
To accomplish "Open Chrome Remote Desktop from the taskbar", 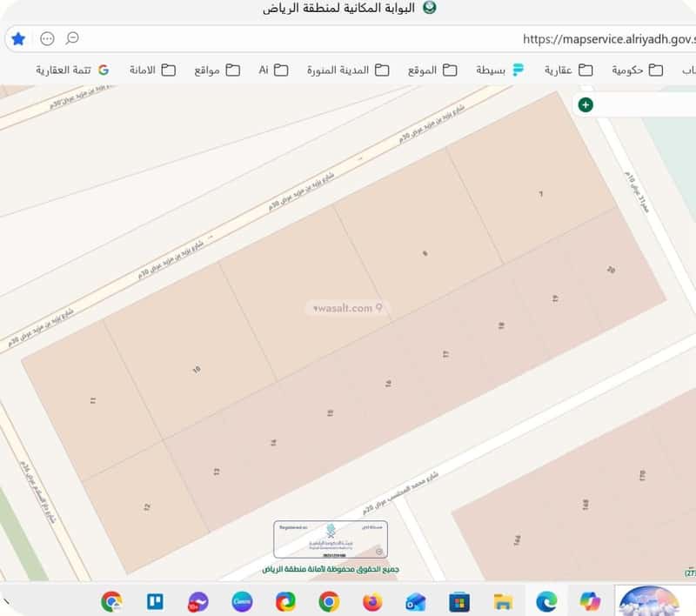I will (x=111, y=602).
